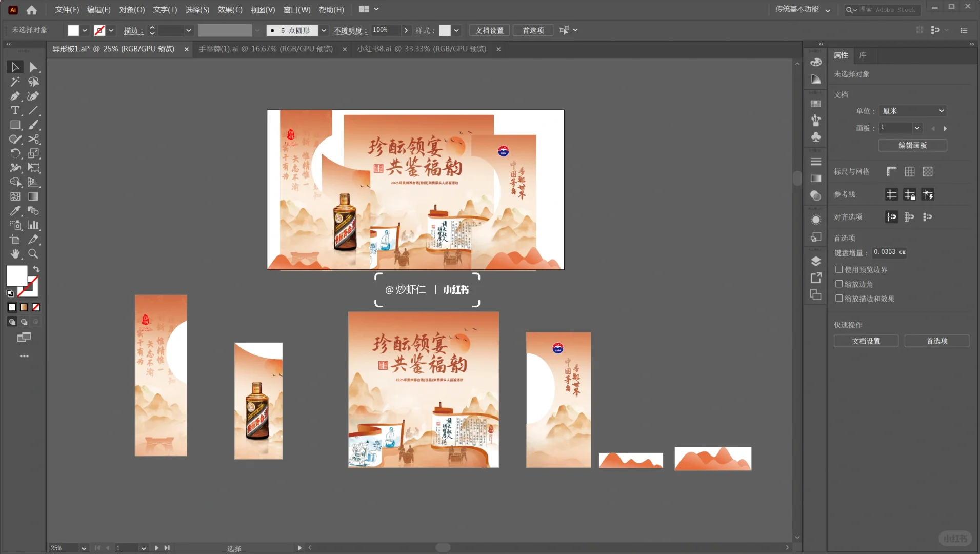Open the stroke color dropdown arrow
The height and width of the screenshot is (554, 980).
pyautogui.click(x=111, y=30)
